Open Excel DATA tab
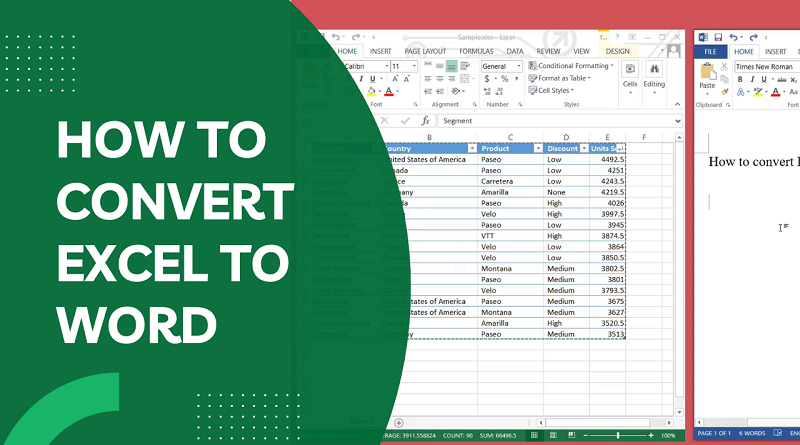Screen dimensions: 800x445 (515, 51)
